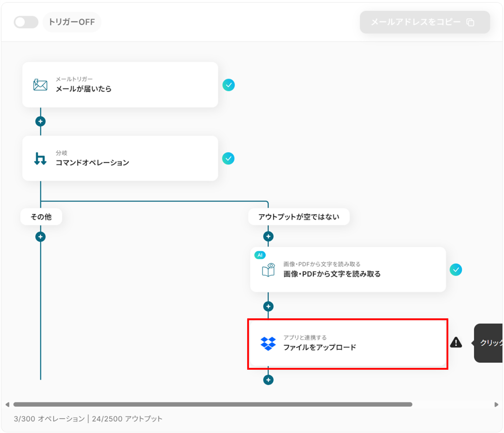The height and width of the screenshot is (433, 504).
Task: Click the scrollbar left arrow
Action: (x=7, y=404)
